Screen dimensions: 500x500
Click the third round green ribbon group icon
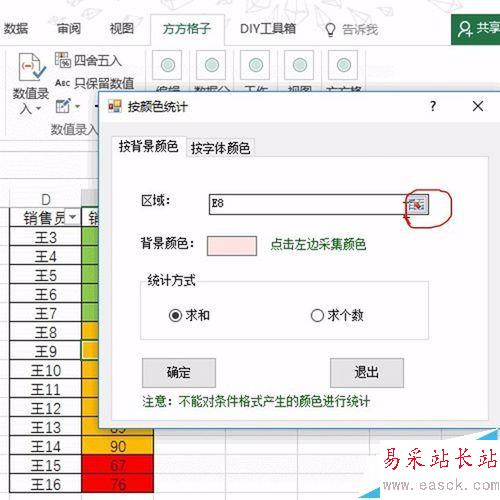[256, 65]
